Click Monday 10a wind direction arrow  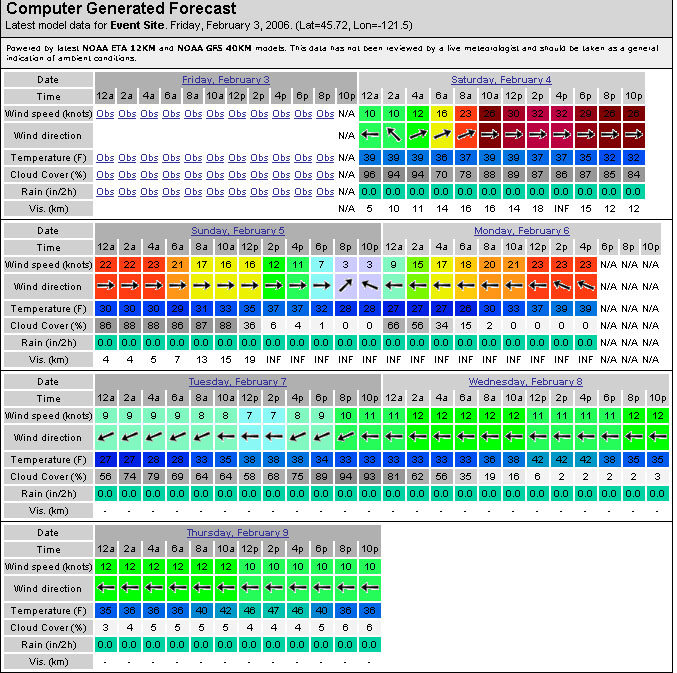click(x=514, y=286)
